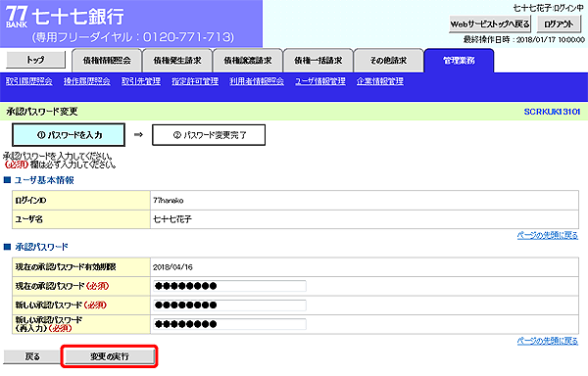Click Webサービストップへ戻る button
This screenshot has width=588, height=376.
tap(490, 24)
